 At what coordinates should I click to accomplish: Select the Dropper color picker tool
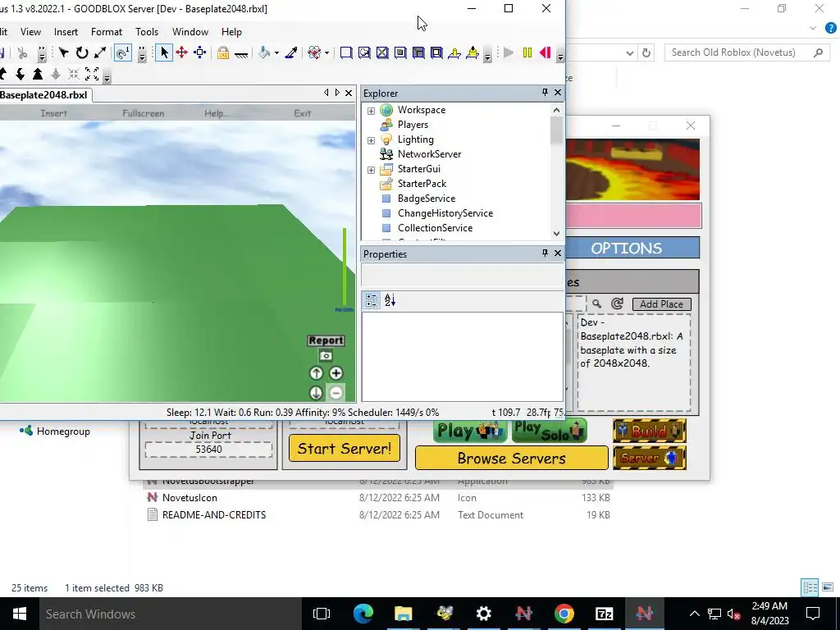(x=291, y=52)
